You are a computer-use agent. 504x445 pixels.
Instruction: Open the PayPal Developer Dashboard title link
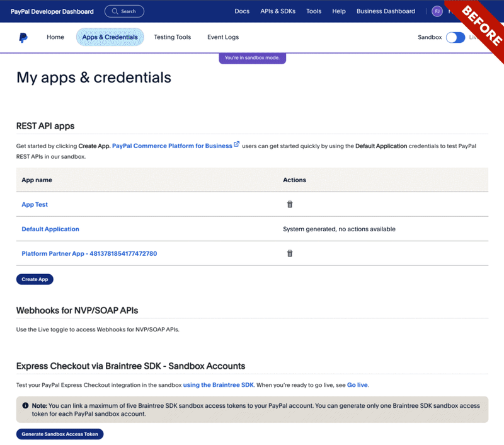click(52, 11)
